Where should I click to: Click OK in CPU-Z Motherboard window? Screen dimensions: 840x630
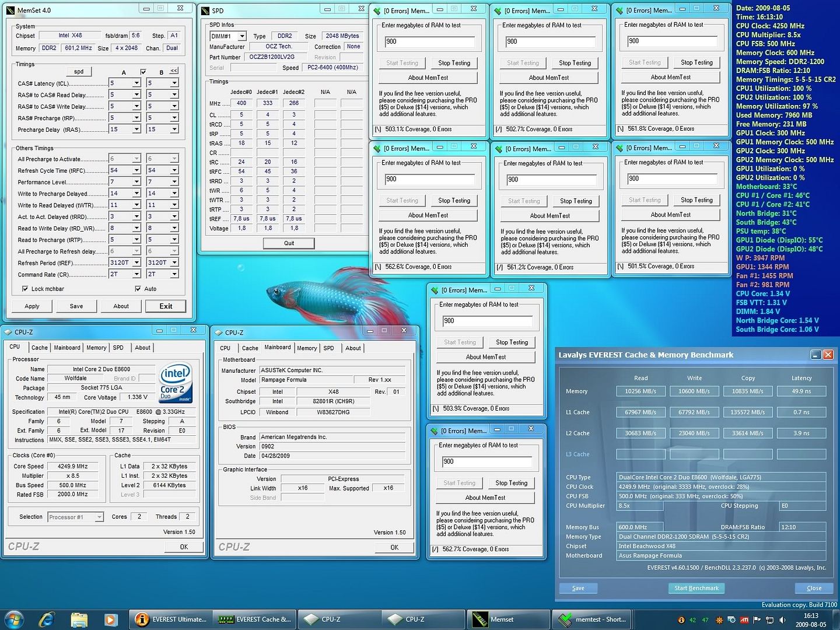[x=394, y=547]
